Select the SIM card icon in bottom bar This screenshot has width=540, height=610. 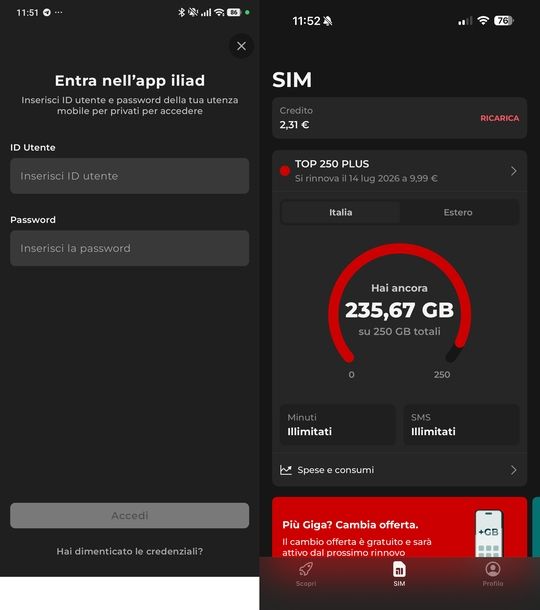(399, 569)
